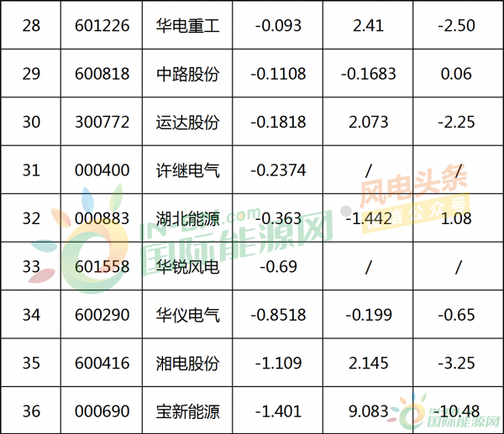The image size is (504, 434).
Task: Click value -0.1818
Action: [x=278, y=122]
